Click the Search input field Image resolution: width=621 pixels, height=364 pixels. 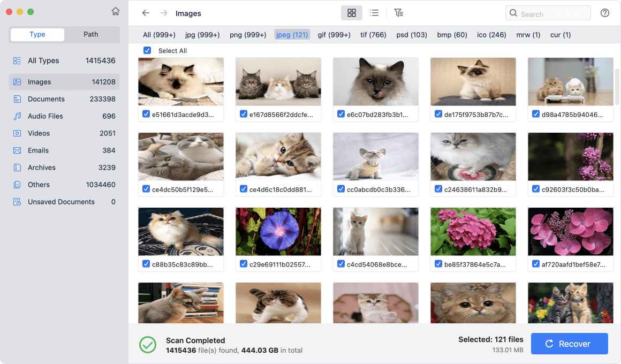[548, 13]
